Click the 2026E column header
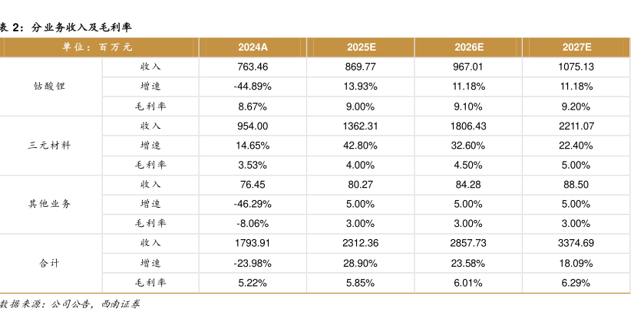This screenshot has width=644, height=315. [x=468, y=48]
